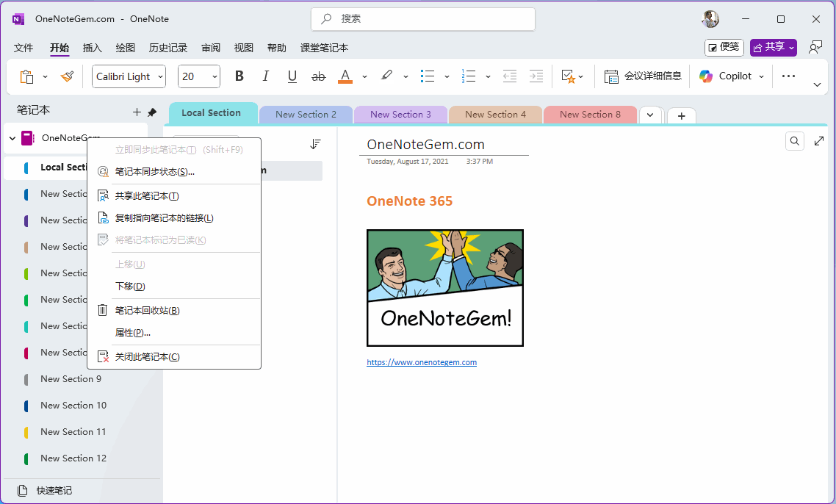Click the page search magnifier icon
The height and width of the screenshot is (504, 836).
tap(794, 141)
